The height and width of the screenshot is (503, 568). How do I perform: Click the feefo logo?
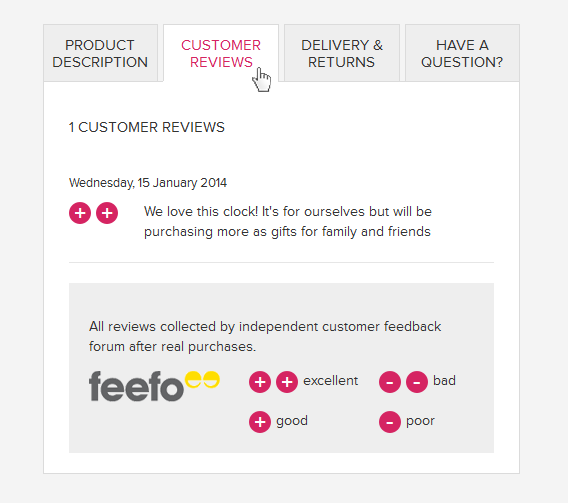pos(154,386)
